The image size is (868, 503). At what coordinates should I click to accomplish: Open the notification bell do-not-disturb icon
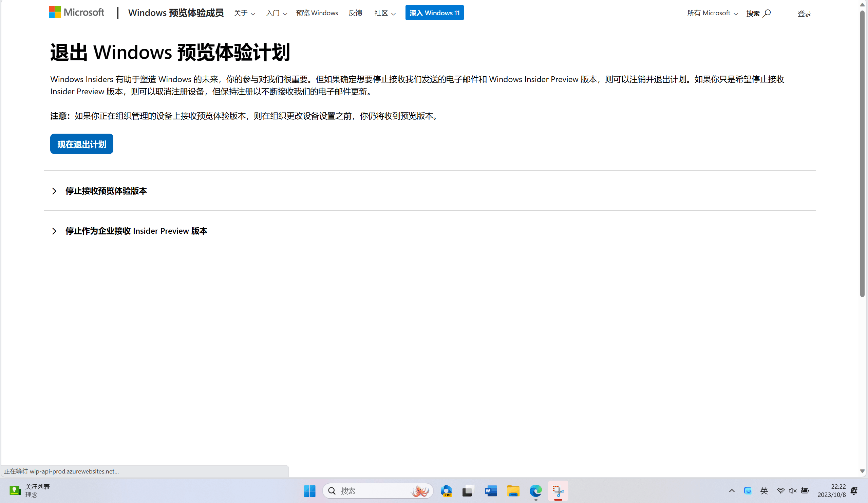854,490
